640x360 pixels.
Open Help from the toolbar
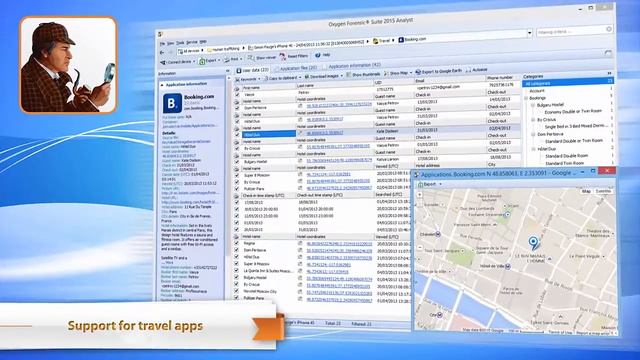click(x=322, y=55)
